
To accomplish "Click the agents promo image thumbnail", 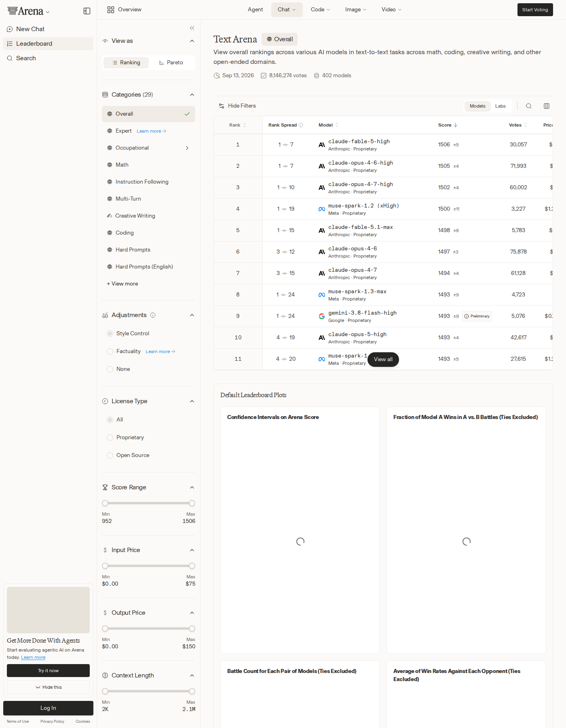I will point(48,610).
